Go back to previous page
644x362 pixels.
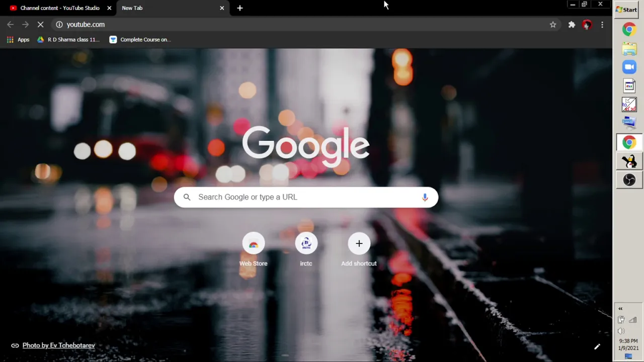pyautogui.click(x=11, y=24)
